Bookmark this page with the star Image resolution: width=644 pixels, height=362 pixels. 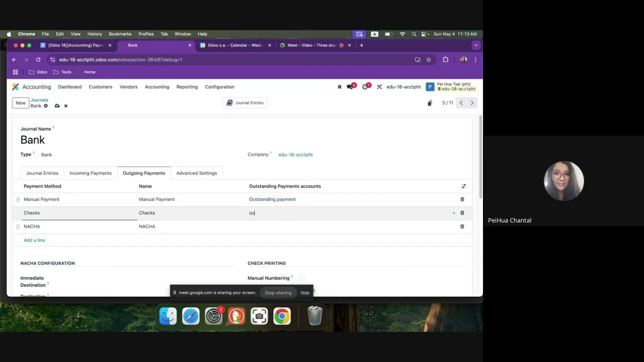pyautogui.click(x=429, y=59)
